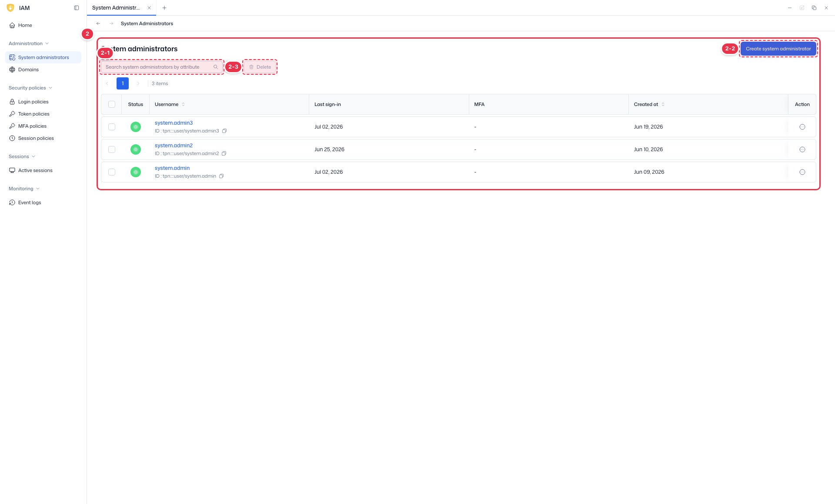835x504 pixels.
Task: Sort table by Username
Action: 184,104
